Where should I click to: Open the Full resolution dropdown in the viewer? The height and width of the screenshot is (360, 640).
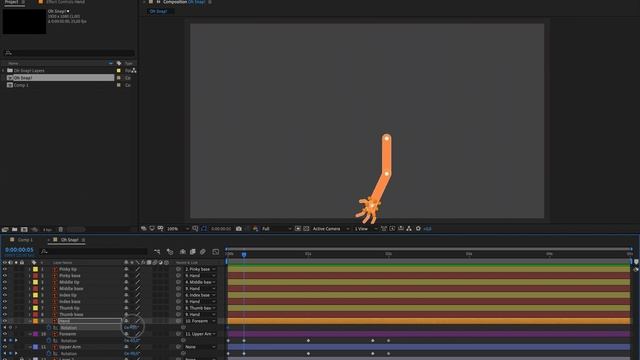click(x=276, y=229)
